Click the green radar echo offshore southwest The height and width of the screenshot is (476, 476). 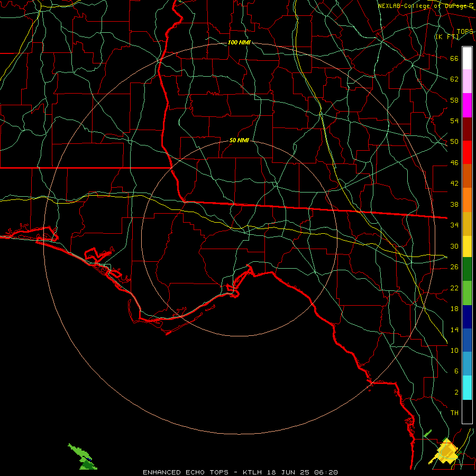[83, 457]
